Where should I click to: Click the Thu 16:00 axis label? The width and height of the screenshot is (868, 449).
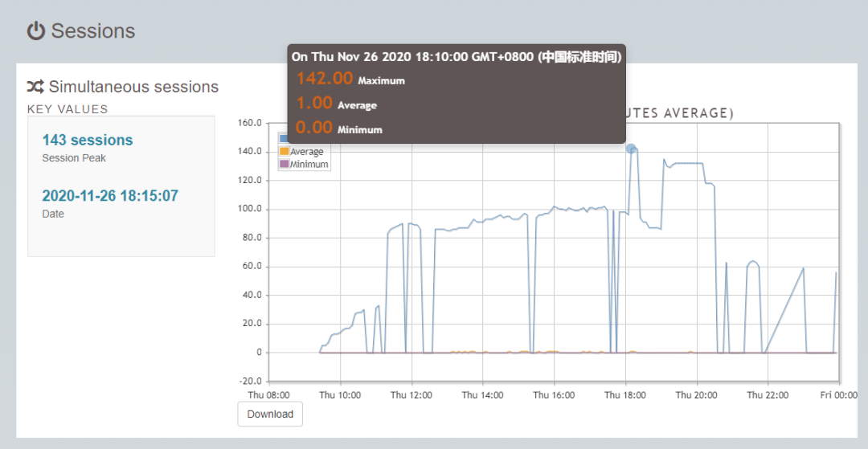click(x=553, y=395)
